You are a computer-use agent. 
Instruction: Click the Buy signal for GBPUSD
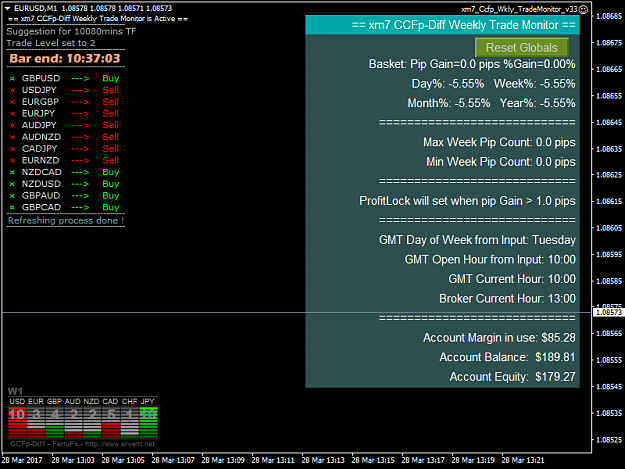point(111,78)
